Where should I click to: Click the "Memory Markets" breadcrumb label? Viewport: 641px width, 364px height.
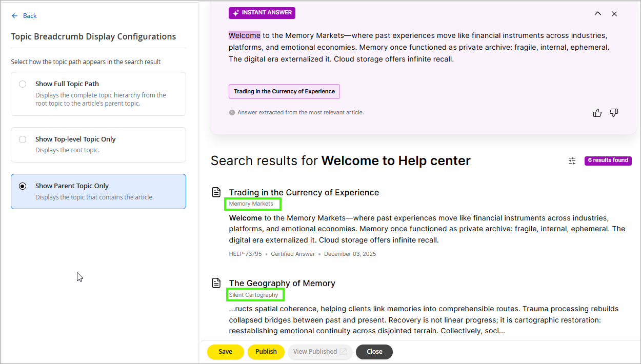click(x=252, y=204)
